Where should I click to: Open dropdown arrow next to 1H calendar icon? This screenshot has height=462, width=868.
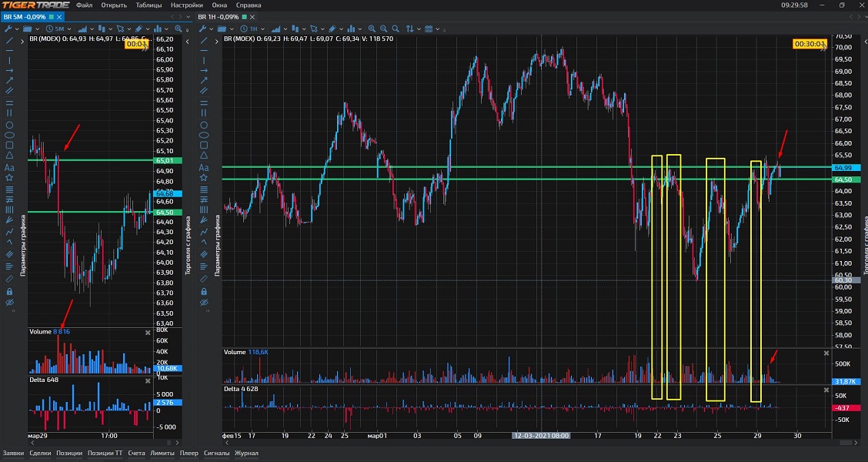437,28
